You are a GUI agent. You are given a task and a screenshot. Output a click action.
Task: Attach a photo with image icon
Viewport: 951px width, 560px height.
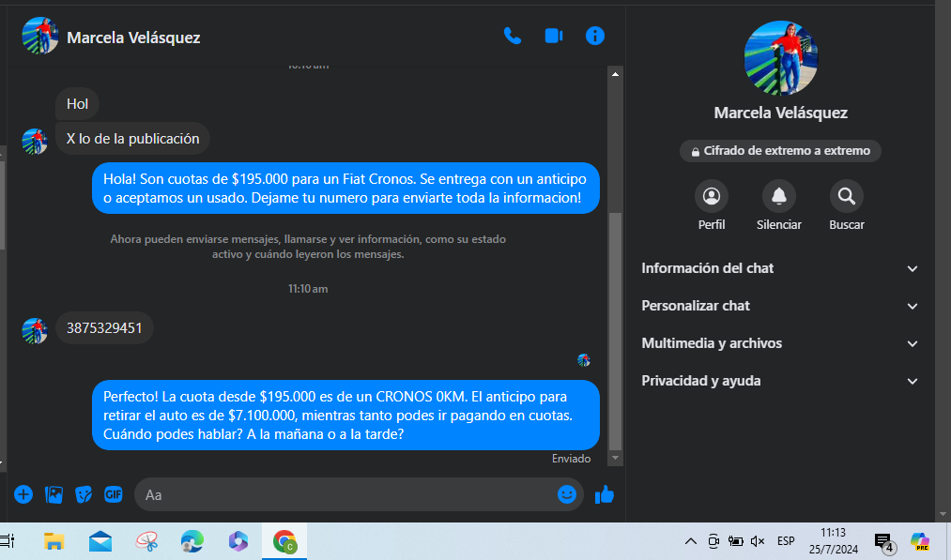click(54, 494)
